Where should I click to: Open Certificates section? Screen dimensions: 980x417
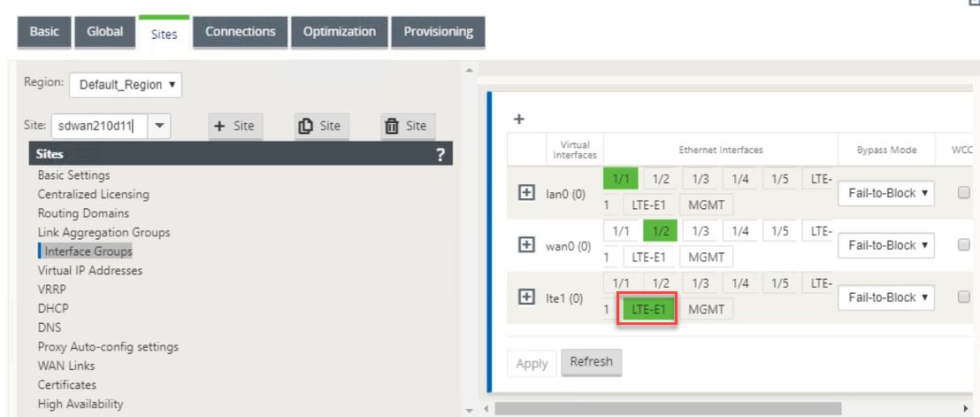click(67, 384)
